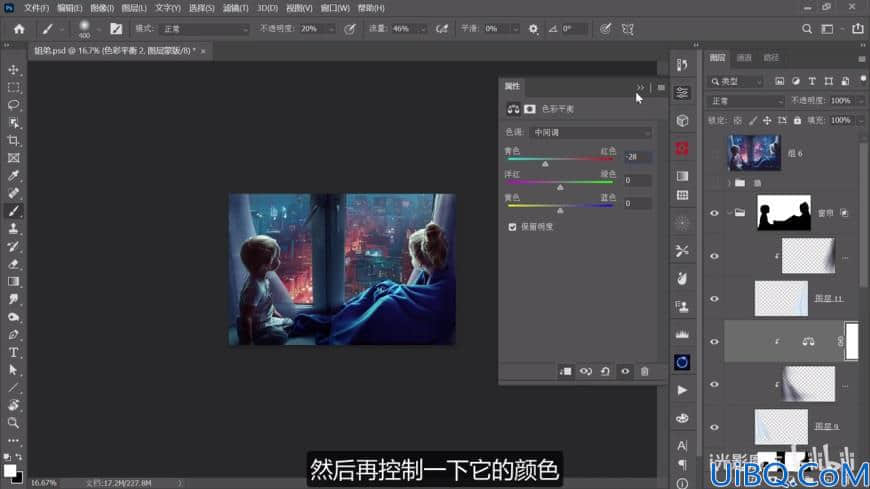The width and height of the screenshot is (870, 489).
Task: Toggle the pixel layer filter icon
Action: point(780,81)
